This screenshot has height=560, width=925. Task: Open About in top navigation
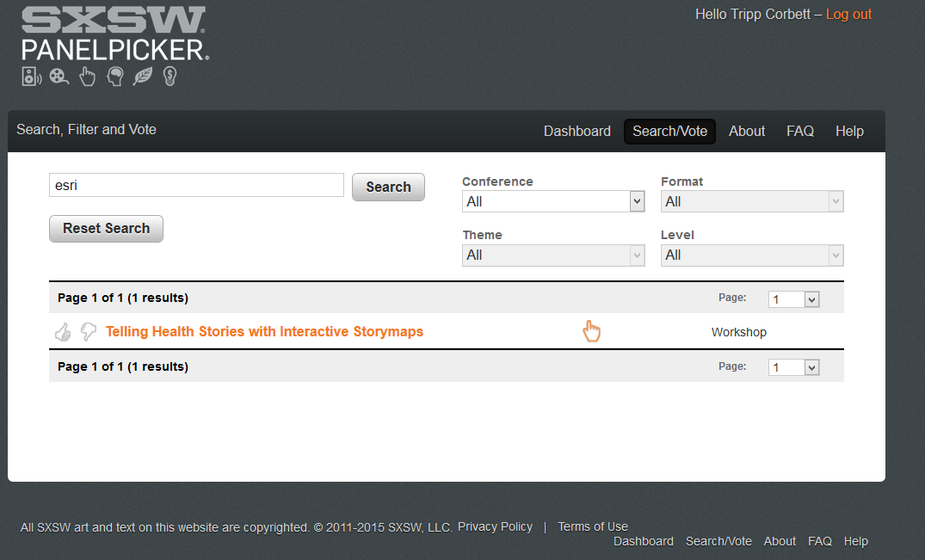click(x=747, y=132)
